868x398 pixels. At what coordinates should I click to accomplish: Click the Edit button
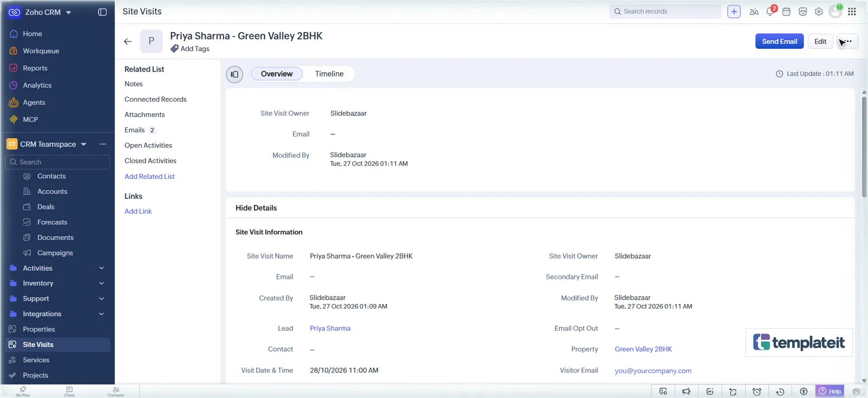click(820, 41)
